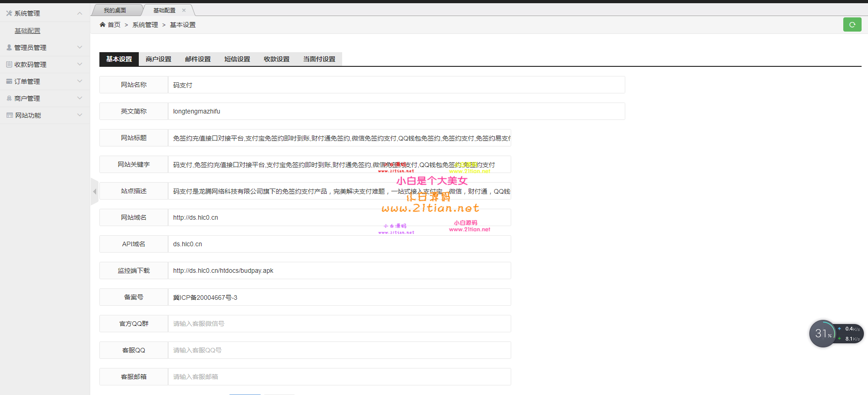Click the 监控端下载 input field
The image size is (868, 395).
[339, 271]
